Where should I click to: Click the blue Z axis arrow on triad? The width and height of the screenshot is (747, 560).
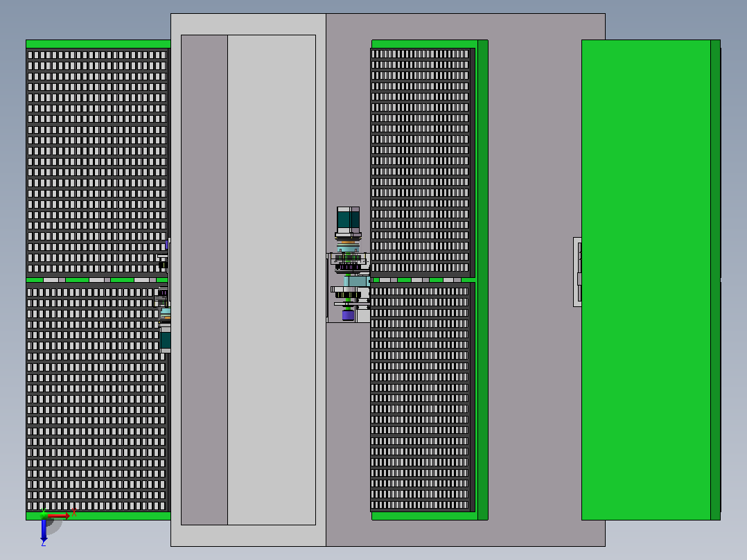pos(44,530)
